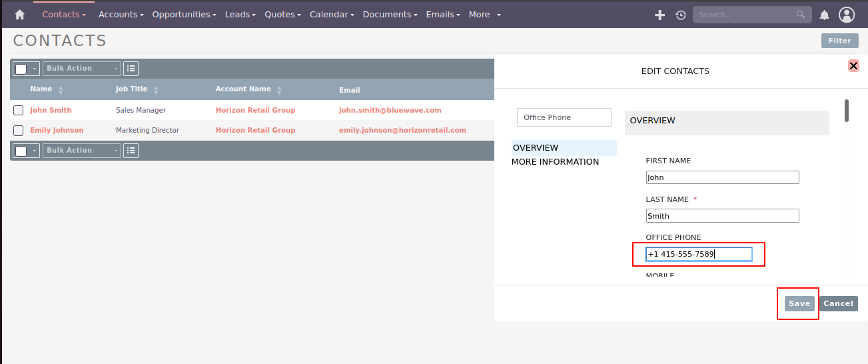Open the user profile avatar icon
Image resolution: width=868 pixels, height=364 pixels.
click(847, 15)
